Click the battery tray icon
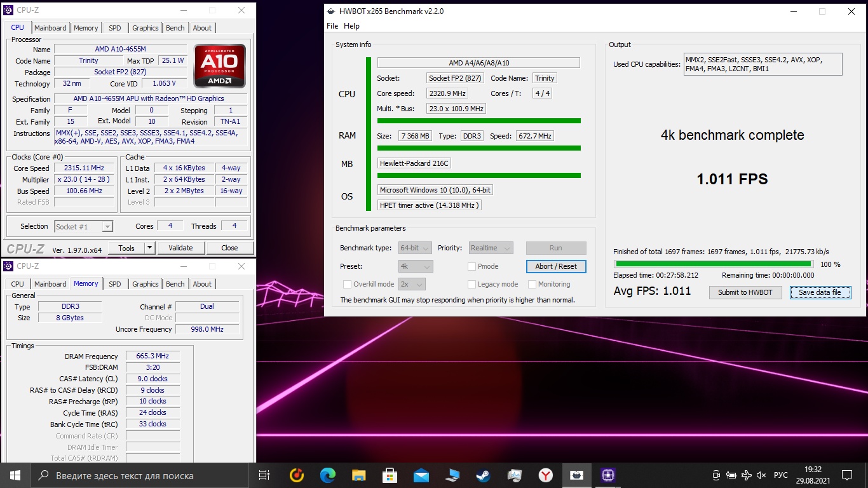This screenshot has width=868, height=488. coord(731,475)
